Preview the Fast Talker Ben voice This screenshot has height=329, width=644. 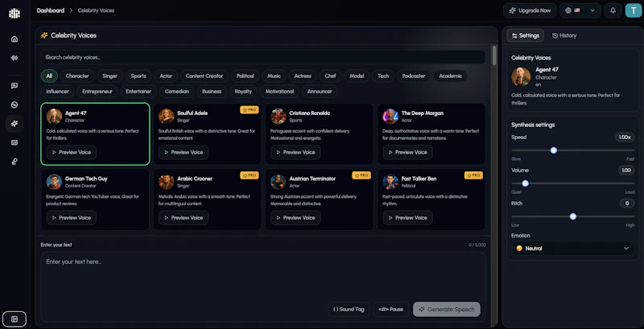coord(408,218)
